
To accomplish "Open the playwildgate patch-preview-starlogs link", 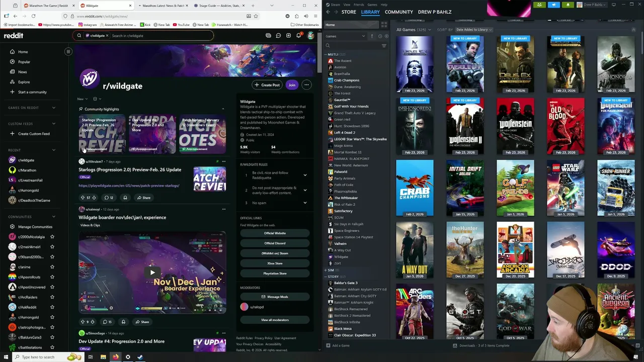I will pos(129,186).
